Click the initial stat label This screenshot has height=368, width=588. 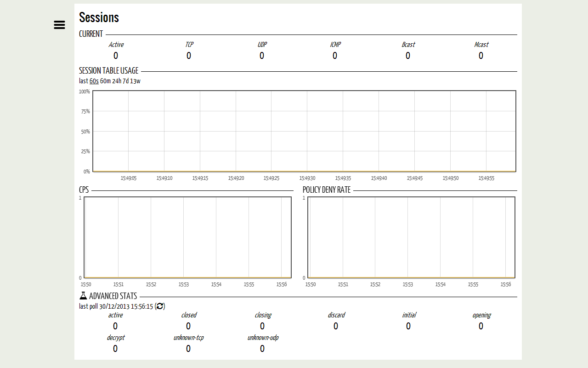click(x=409, y=315)
